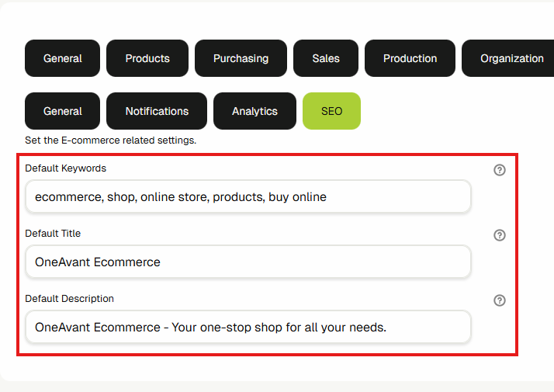Switch to the Notifications sub-tab
This screenshot has width=554, height=392.
(157, 111)
